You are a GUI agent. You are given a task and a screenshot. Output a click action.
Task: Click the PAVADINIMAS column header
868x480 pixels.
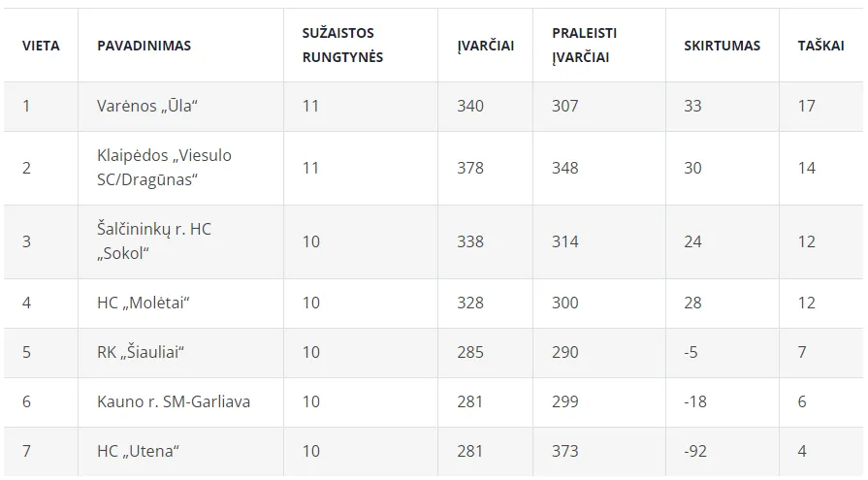(x=144, y=46)
